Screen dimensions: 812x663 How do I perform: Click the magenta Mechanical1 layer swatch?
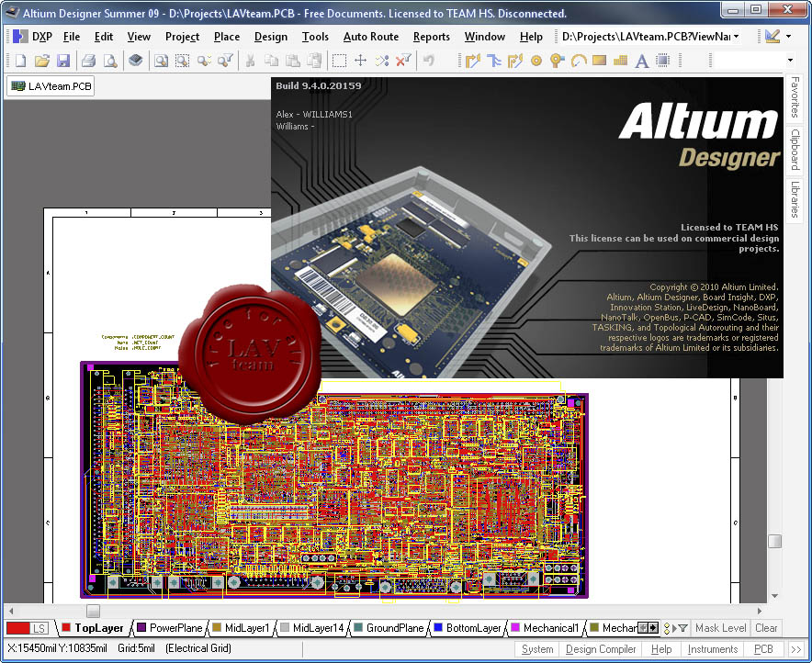coord(515,628)
